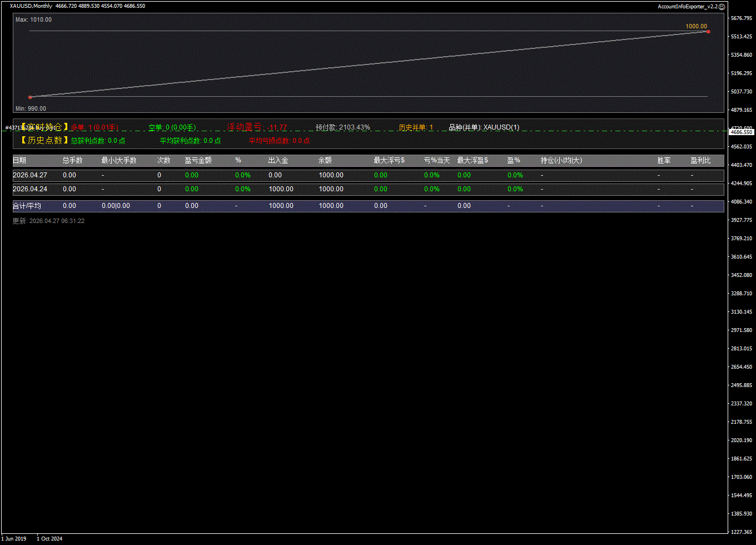Click the 1 Oct 2024 time axis label
756x545 pixels.
click(49, 538)
